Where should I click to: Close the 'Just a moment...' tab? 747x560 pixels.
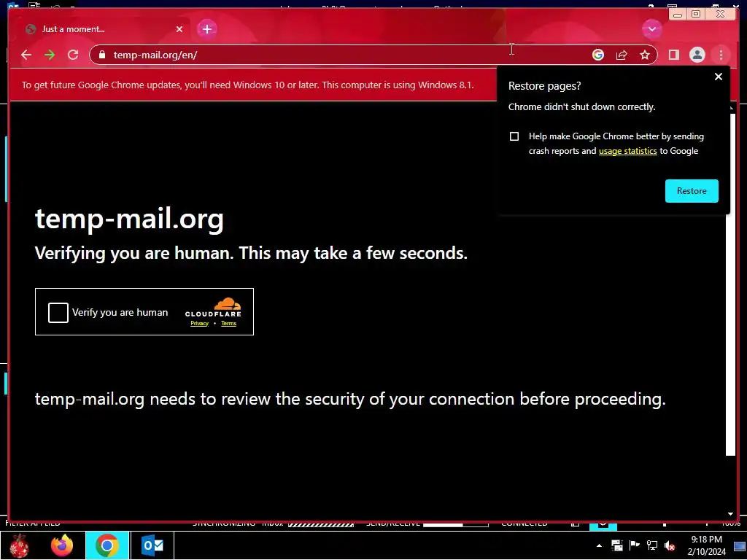[179, 29]
